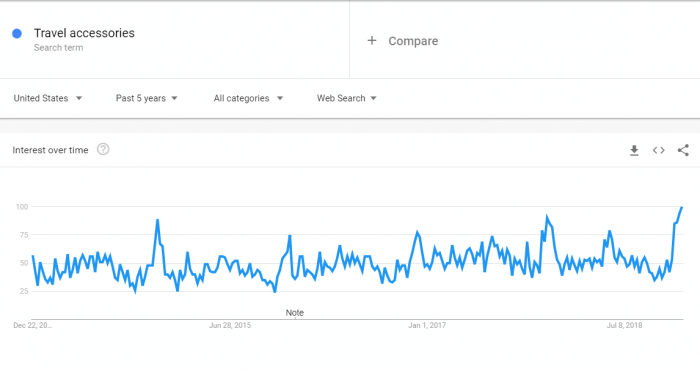Download the interest over time data
Screen dimensions: 700x370
634,150
